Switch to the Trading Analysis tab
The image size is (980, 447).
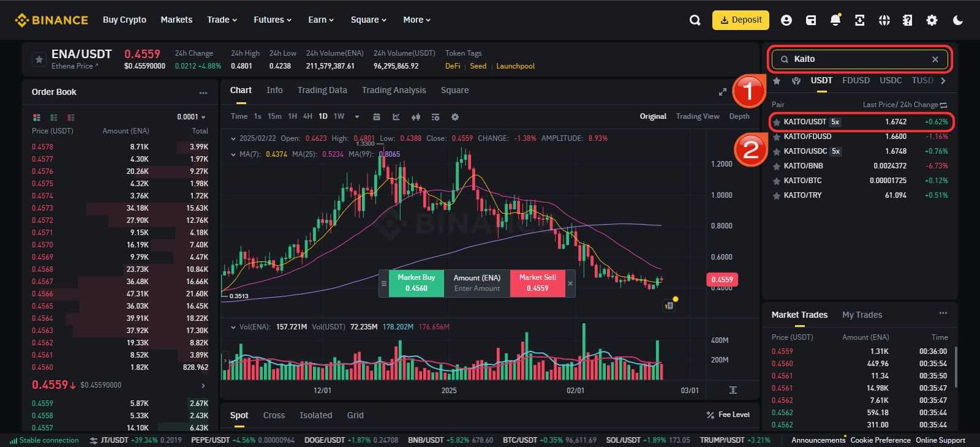pyautogui.click(x=394, y=90)
